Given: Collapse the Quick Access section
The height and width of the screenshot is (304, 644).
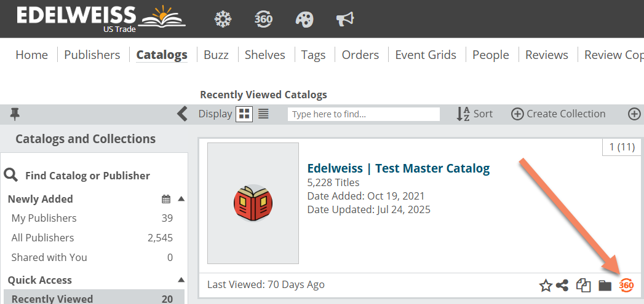Looking at the screenshot, I should tap(181, 280).
